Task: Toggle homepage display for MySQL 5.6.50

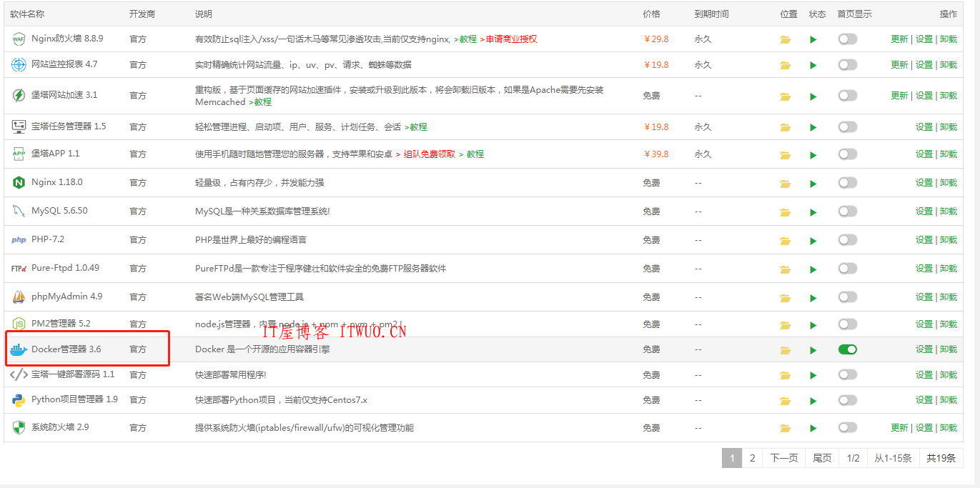Action: [848, 211]
